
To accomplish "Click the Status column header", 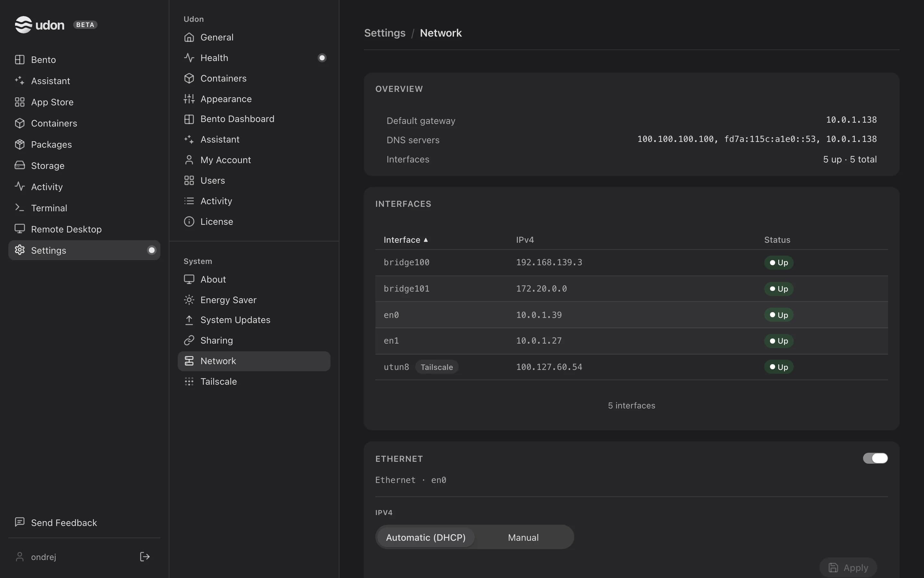I will click(x=777, y=240).
